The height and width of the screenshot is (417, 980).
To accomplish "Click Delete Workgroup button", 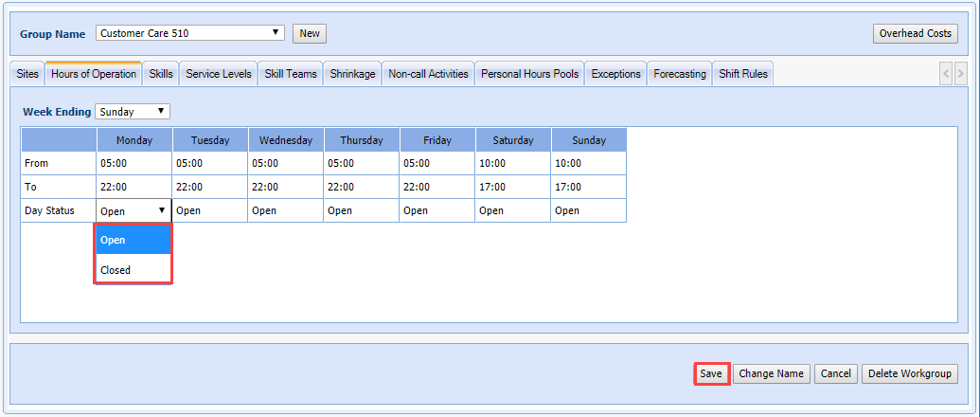I will pyautogui.click(x=909, y=373).
